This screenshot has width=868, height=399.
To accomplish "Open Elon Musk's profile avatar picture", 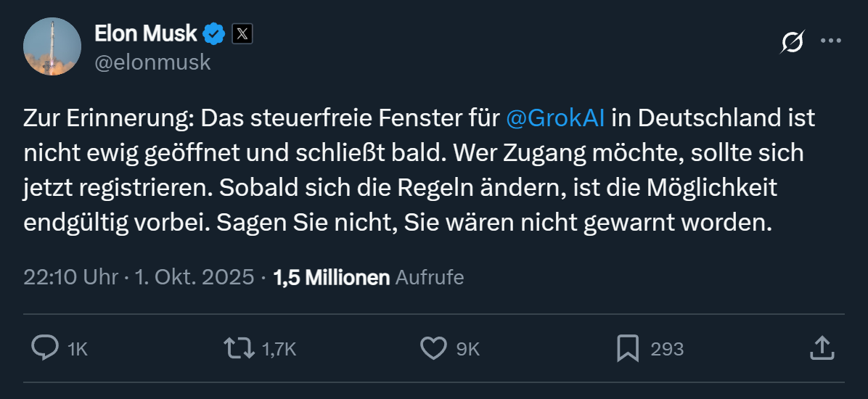I will pyautogui.click(x=52, y=46).
